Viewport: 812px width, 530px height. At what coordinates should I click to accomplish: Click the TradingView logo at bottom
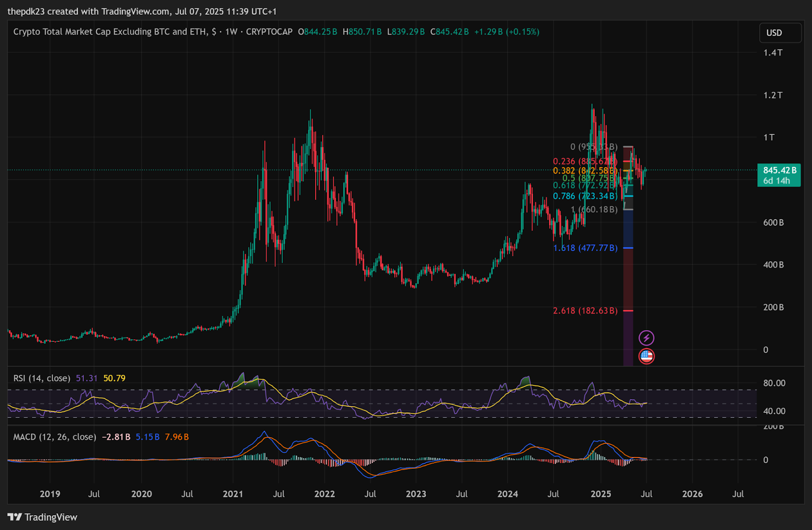click(x=43, y=517)
